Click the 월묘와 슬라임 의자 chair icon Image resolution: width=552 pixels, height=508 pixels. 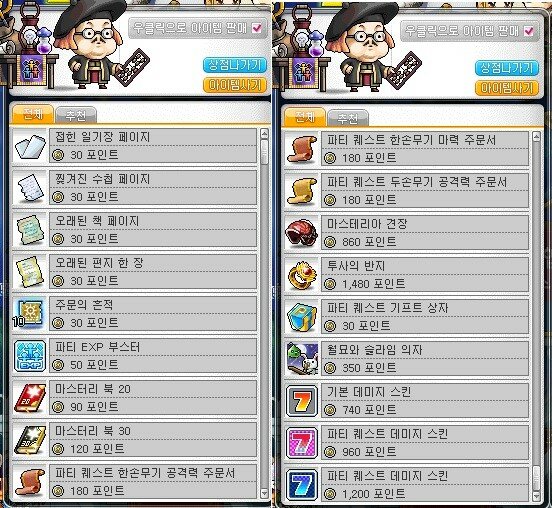pos(302,359)
